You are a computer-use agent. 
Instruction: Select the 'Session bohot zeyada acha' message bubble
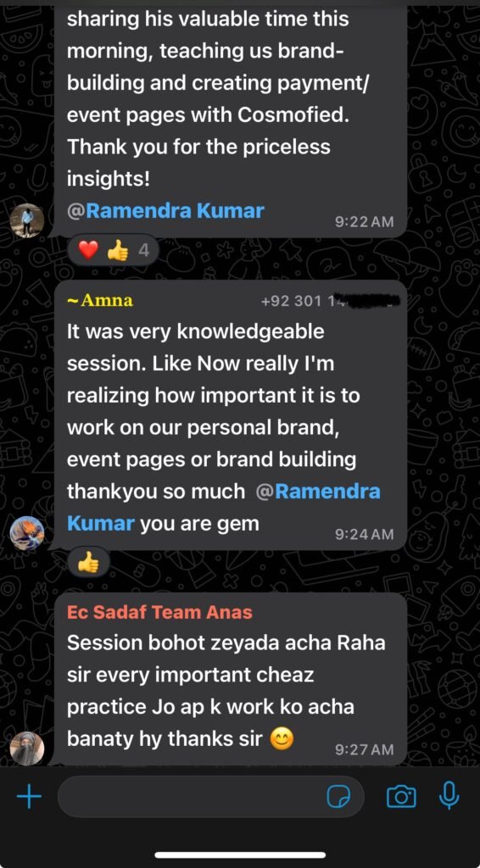[231, 679]
